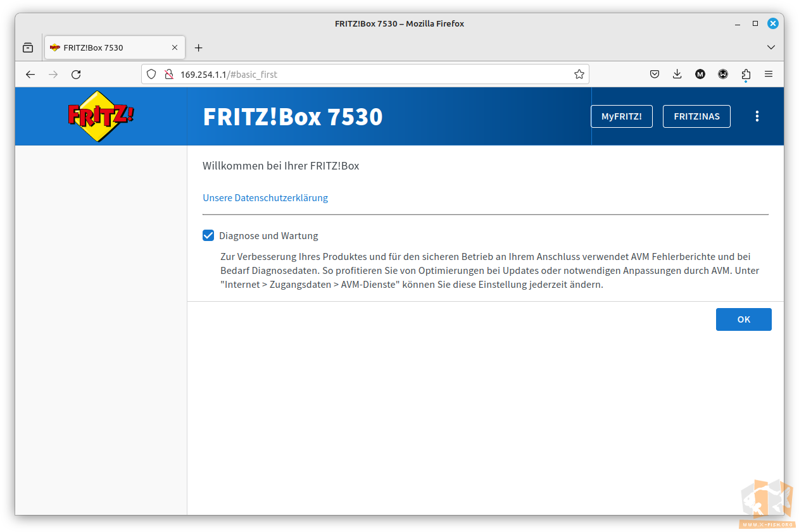Viewport: 799px width, 532px height.
Task: Click the shield tracking protection icon
Action: point(151,74)
